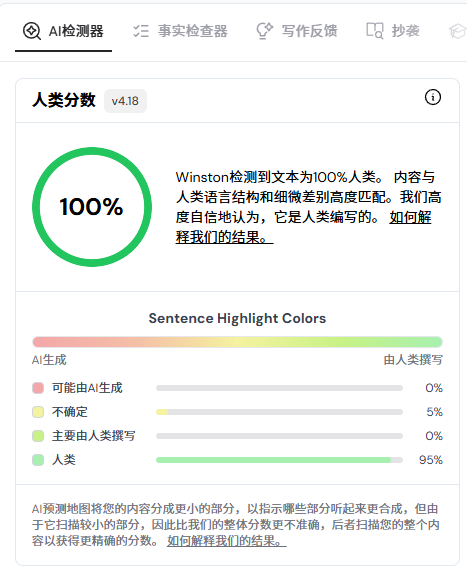Switch to the 事实检查器 tab
This screenshot has width=467, height=571.
[180, 31]
